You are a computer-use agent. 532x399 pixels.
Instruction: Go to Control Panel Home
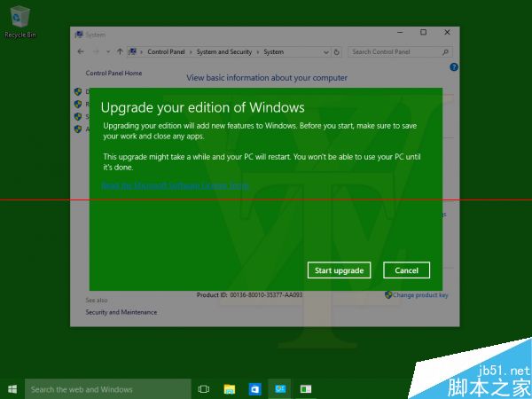point(113,73)
